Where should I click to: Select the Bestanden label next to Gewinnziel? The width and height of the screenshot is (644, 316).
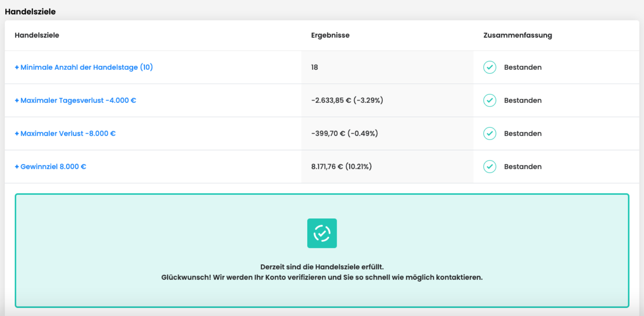click(x=523, y=166)
